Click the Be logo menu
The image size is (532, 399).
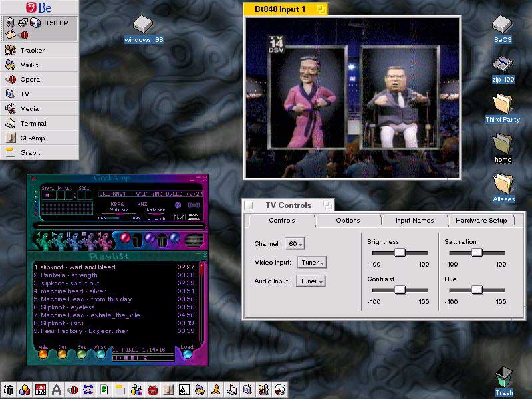39,7
